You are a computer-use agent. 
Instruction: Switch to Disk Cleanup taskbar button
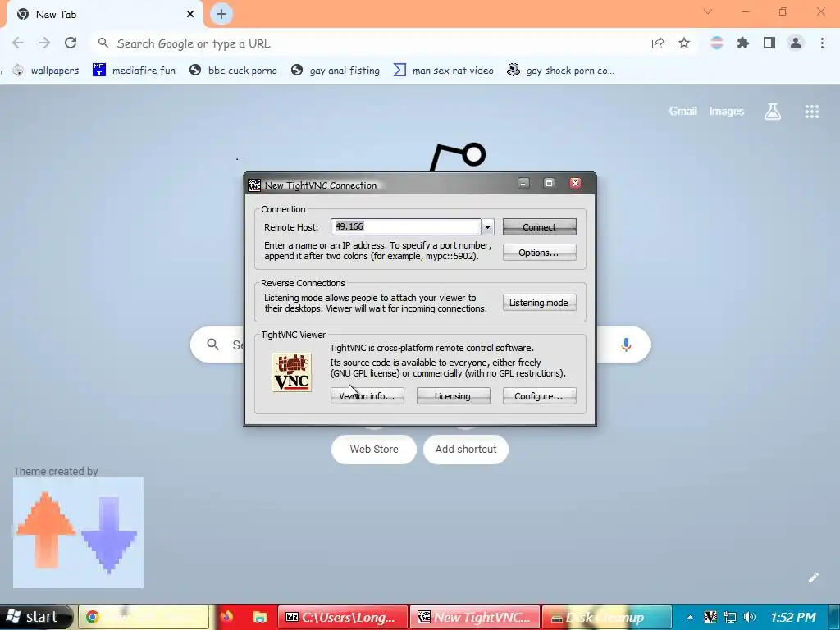point(607,617)
